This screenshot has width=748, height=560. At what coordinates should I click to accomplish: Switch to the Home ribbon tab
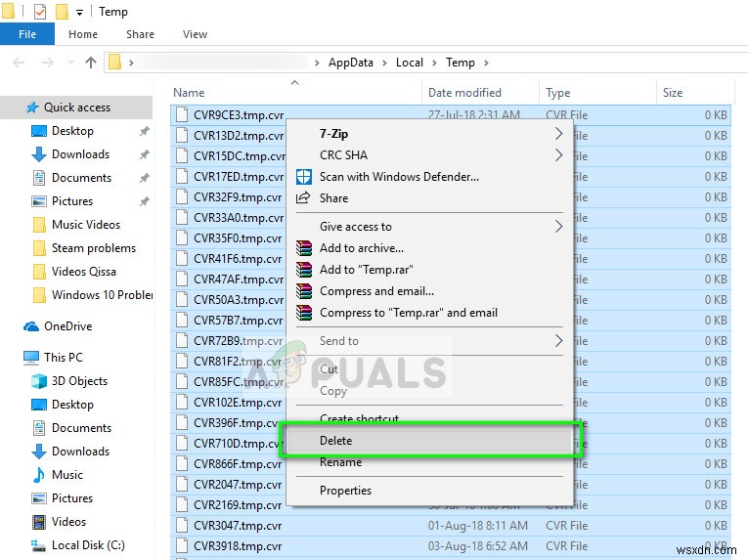pos(83,34)
